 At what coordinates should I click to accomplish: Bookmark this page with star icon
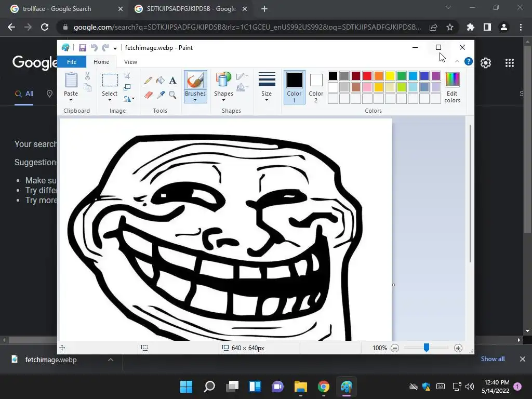pyautogui.click(x=450, y=27)
